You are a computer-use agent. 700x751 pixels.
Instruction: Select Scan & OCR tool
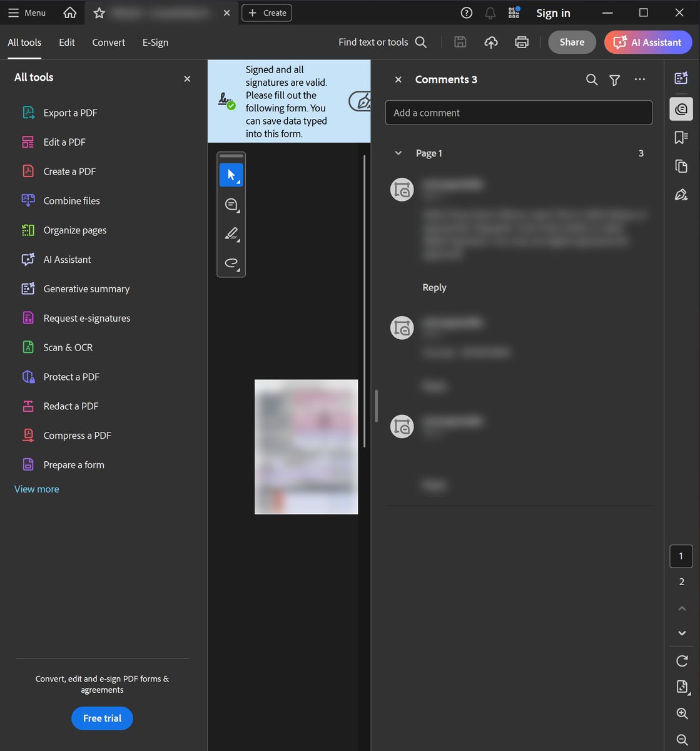coord(57,348)
